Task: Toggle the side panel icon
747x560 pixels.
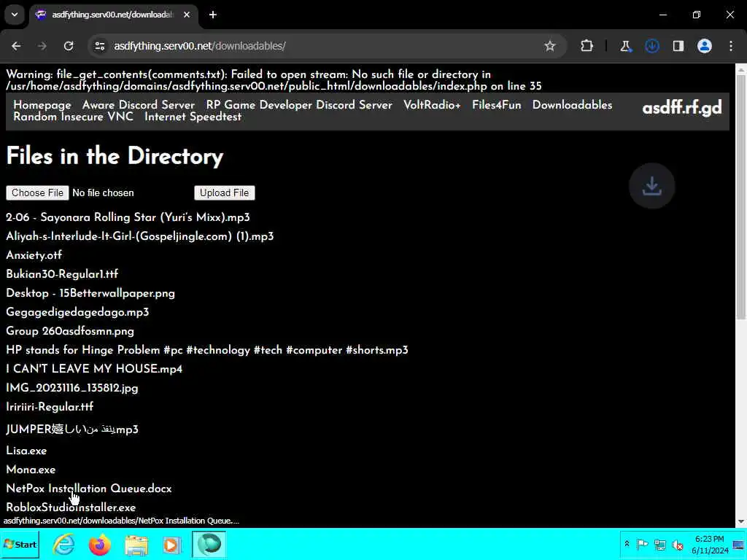Action: point(678,46)
